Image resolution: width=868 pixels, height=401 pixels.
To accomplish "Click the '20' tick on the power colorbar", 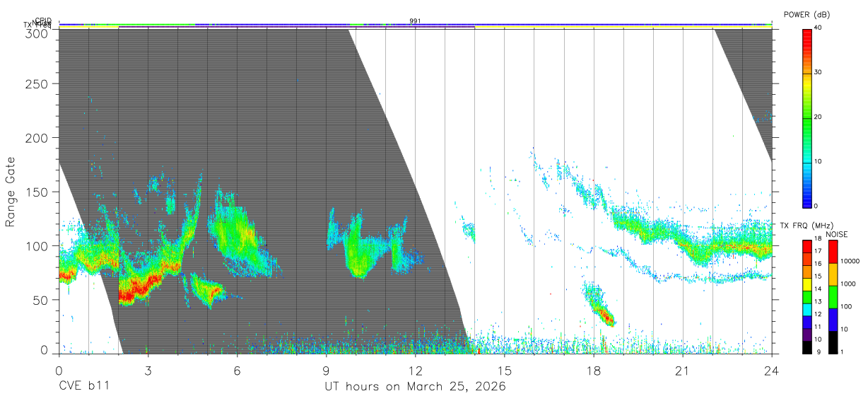I will (x=819, y=117).
